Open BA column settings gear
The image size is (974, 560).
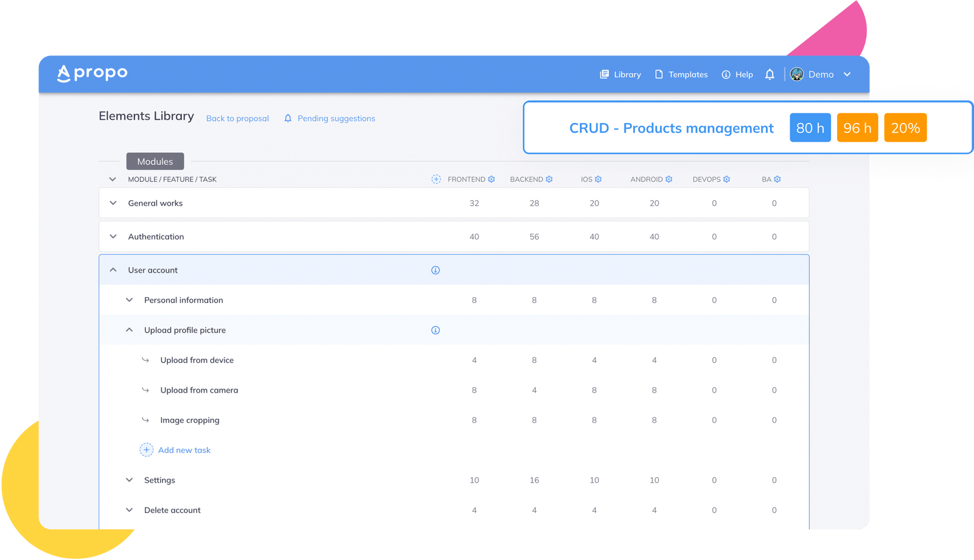click(777, 179)
